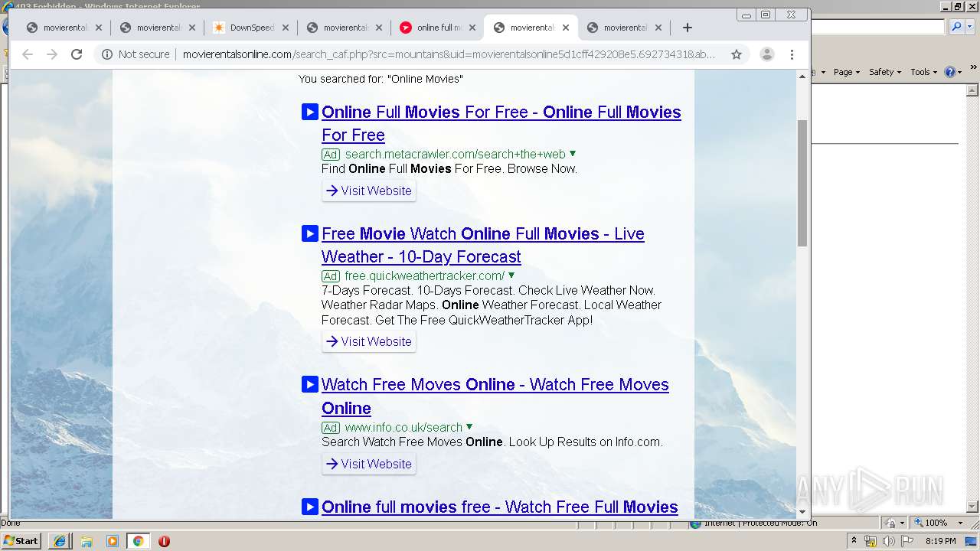Image resolution: width=980 pixels, height=551 pixels.
Task: Open Windows Media Player from taskbar
Action: (x=113, y=541)
